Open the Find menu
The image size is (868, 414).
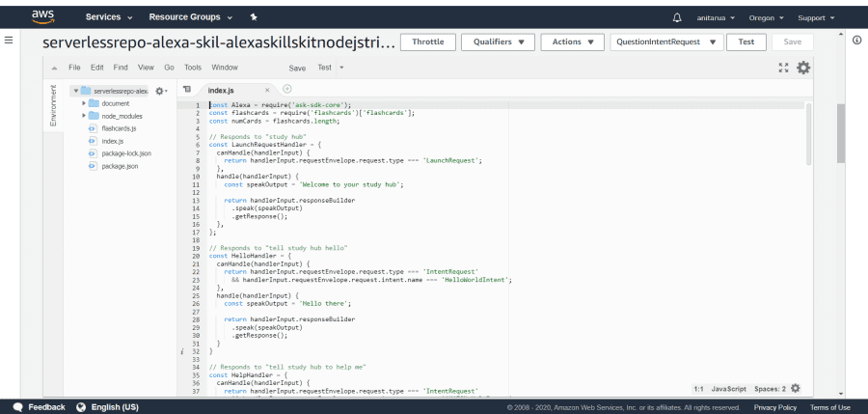[121, 68]
